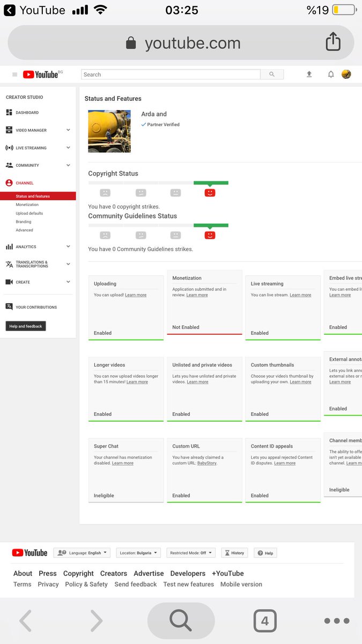Click the Dashboard sidebar icon
This screenshot has height=644, width=362.
(9, 113)
